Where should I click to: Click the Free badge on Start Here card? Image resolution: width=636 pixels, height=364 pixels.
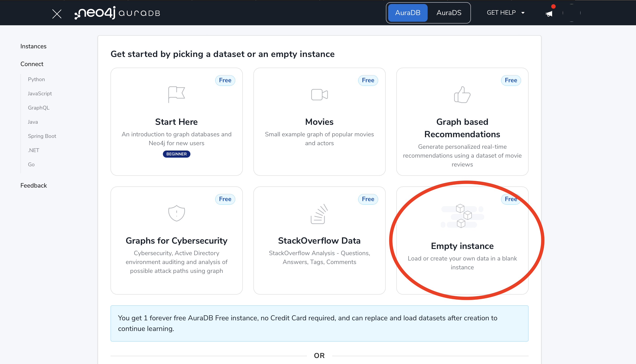(x=225, y=80)
